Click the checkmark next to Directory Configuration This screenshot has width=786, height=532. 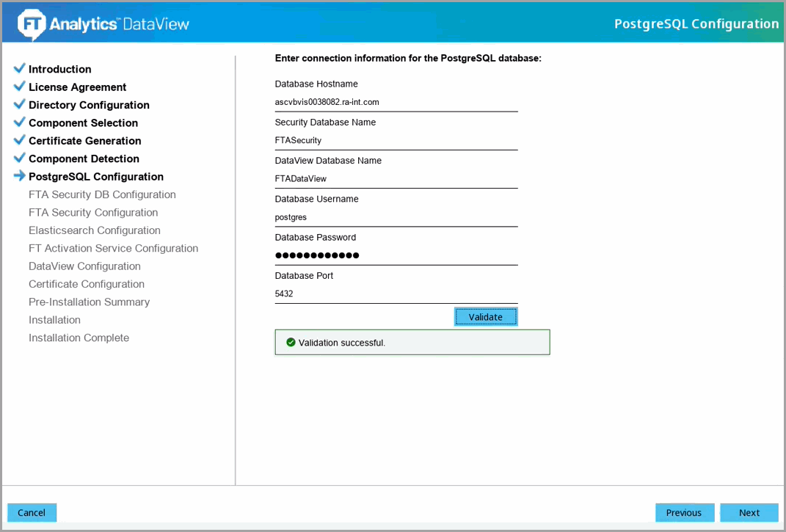click(x=20, y=104)
